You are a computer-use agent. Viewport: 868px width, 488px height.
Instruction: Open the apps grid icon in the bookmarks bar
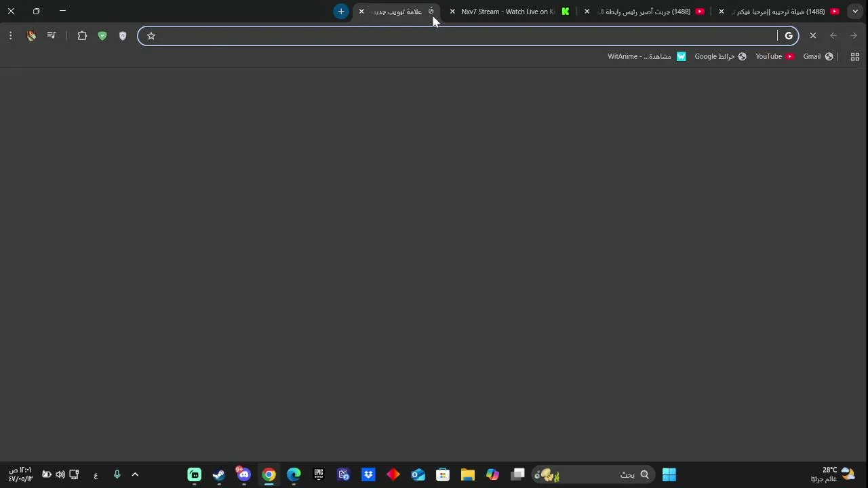pos(855,56)
